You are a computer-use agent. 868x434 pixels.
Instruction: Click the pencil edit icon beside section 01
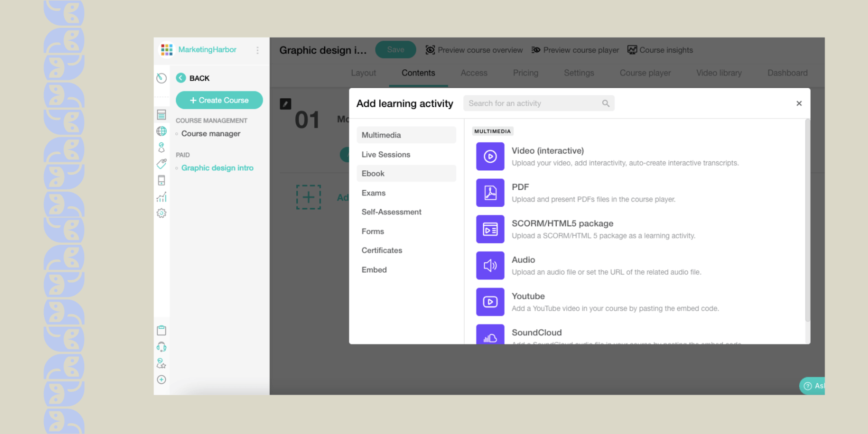click(x=285, y=104)
